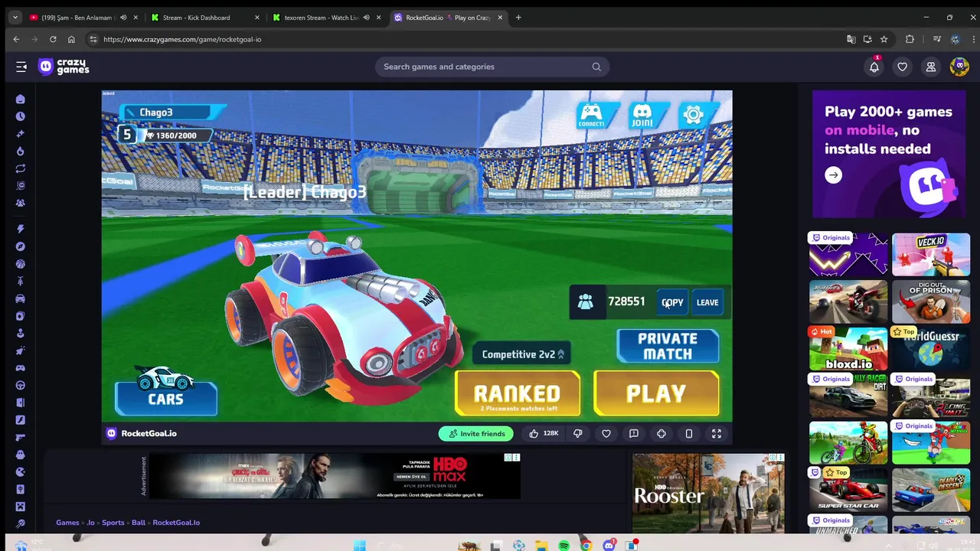Start a RANKED match

(518, 394)
